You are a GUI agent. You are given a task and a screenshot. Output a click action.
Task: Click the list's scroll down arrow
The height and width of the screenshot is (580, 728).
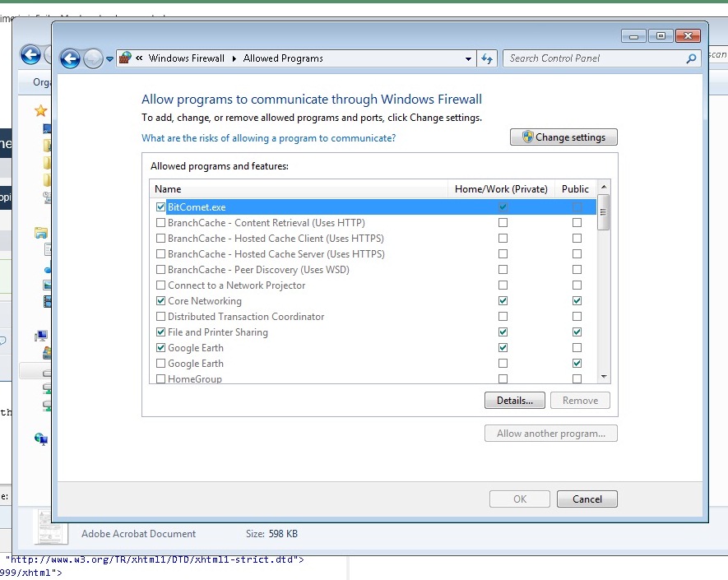tap(604, 377)
